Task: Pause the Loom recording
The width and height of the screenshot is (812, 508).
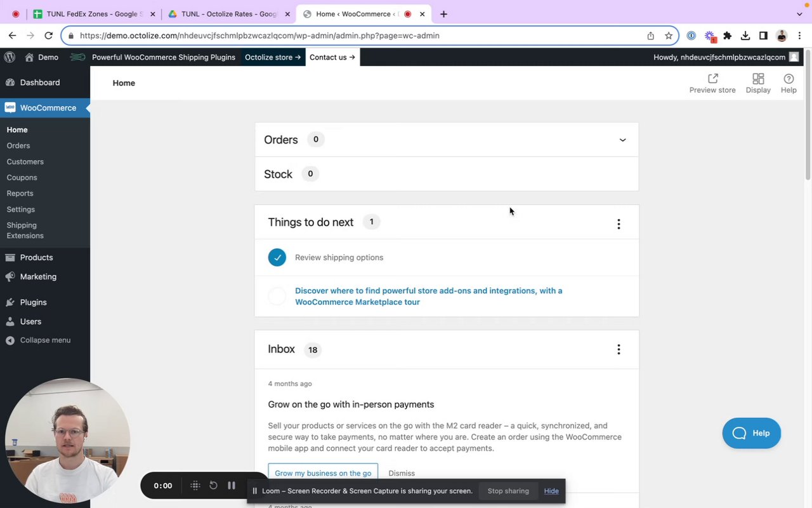Action: coord(232,485)
